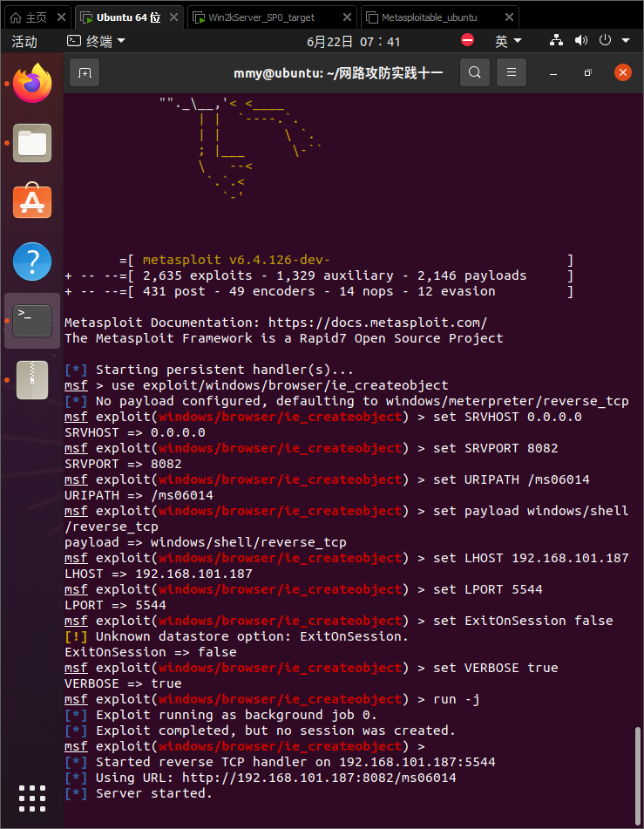Click the 'VERBOSE => true' line
Image resolution: width=644 pixels, height=829 pixels.
(123, 683)
